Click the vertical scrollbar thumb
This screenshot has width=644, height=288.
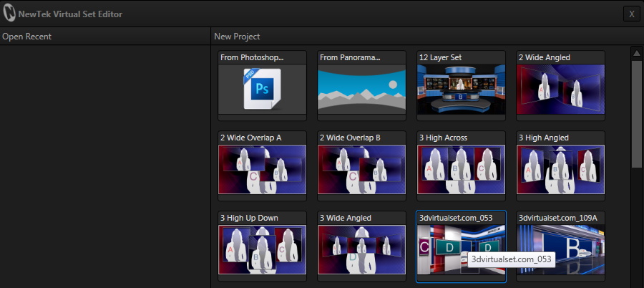pyautogui.click(x=636, y=113)
